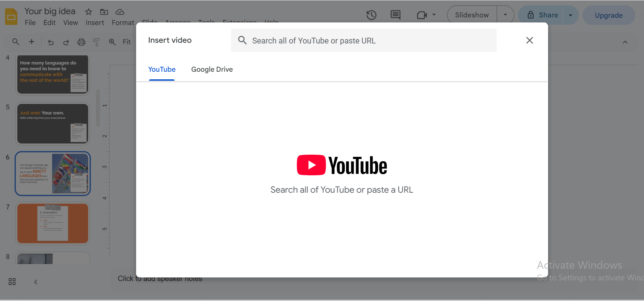Click the video camera meet icon
The image size is (644, 301).
(422, 15)
